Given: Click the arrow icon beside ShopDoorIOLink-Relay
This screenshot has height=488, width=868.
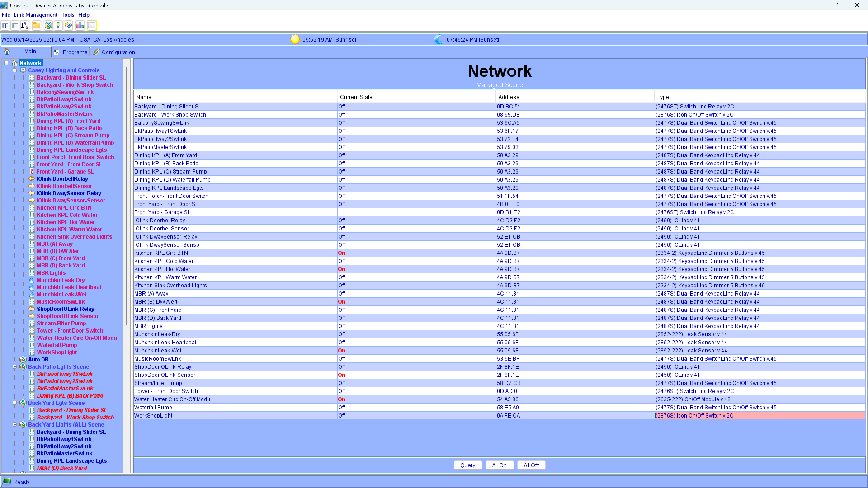Looking at the screenshot, I should tap(32, 309).
